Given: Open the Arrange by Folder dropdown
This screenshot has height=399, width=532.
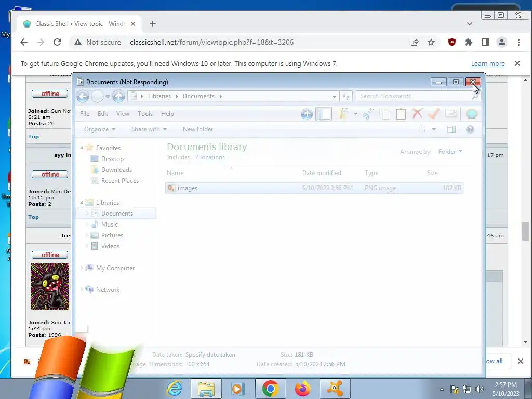Looking at the screenshot, I should [x=450, y=152].
